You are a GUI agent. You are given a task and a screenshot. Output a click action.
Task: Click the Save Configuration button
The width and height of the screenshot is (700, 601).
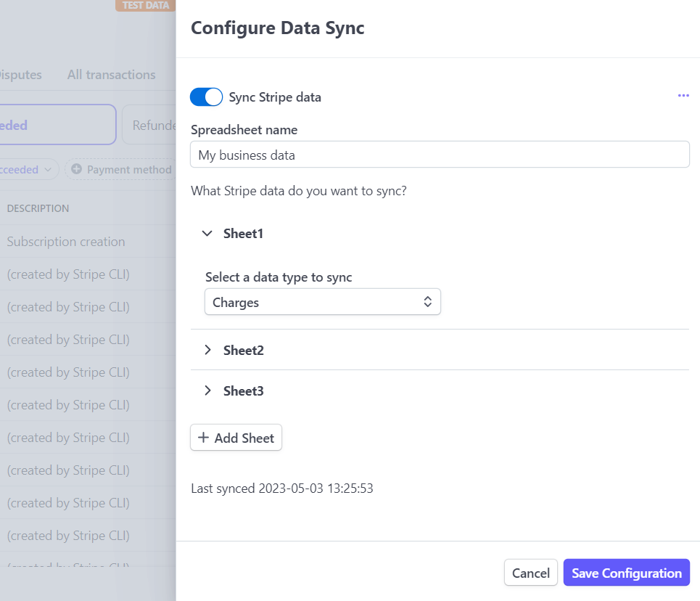pyautogui.click(x=625, y=572)
